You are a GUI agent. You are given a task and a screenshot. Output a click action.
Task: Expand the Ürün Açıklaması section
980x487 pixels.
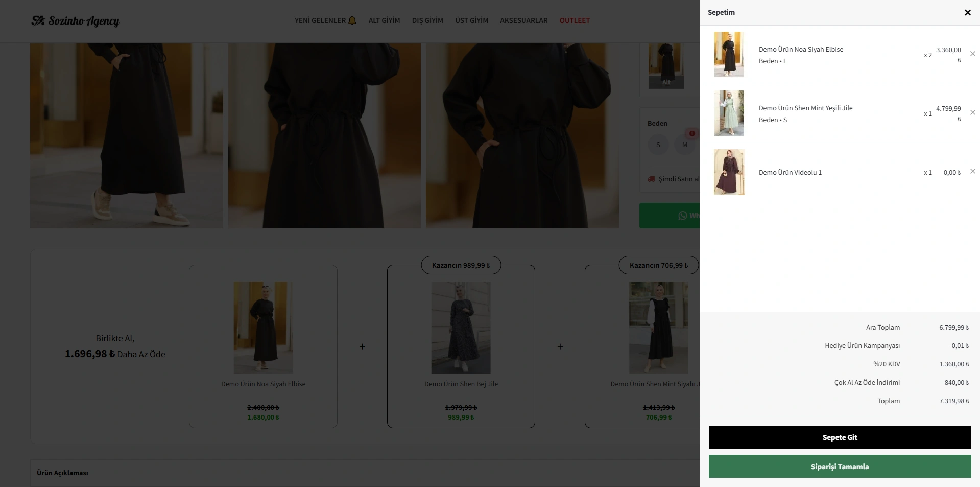pos(62,473)
